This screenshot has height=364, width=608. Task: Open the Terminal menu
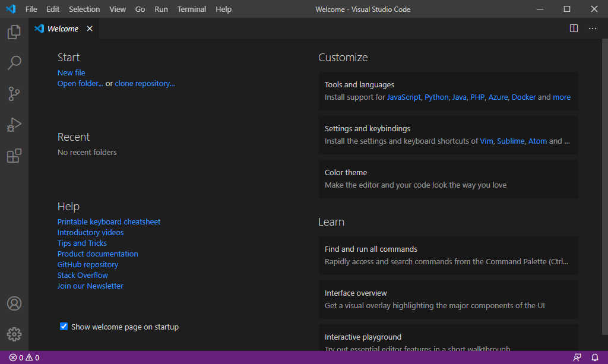[x=192, y=9]
